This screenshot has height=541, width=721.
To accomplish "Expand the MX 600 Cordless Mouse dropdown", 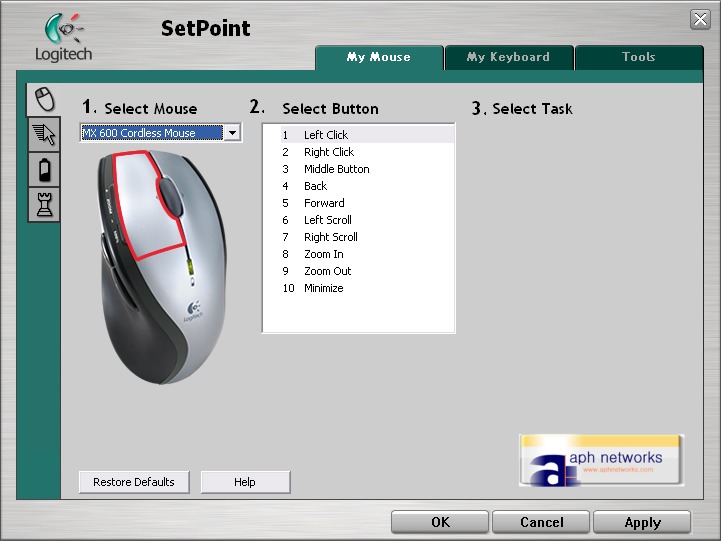I will pyautogui.click(x=232, y=133).
